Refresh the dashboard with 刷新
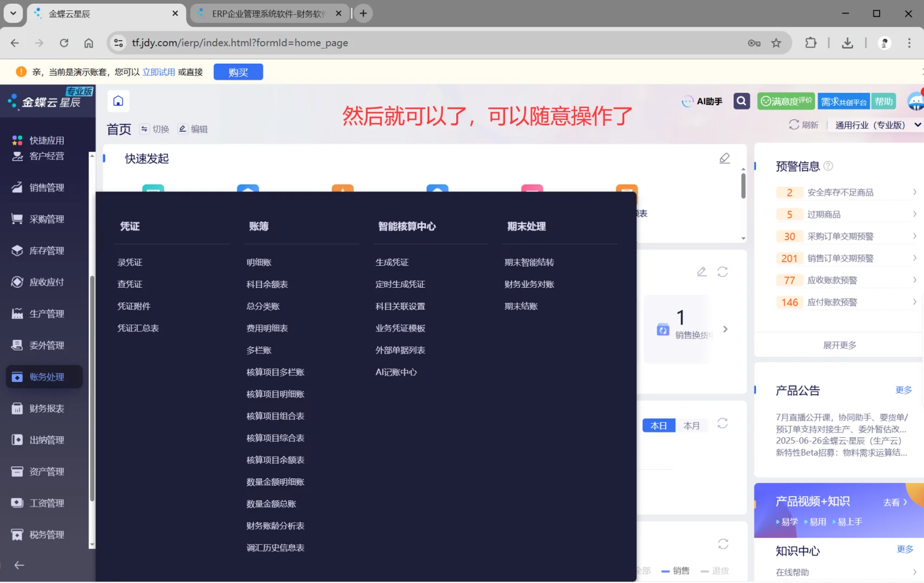924x583 pixels. click(803, 125)
